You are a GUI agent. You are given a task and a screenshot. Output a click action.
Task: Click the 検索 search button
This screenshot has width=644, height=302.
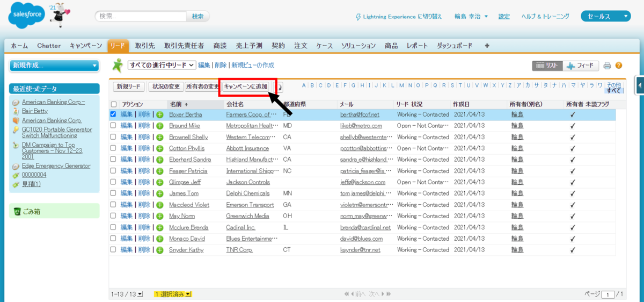pos(197,17)
